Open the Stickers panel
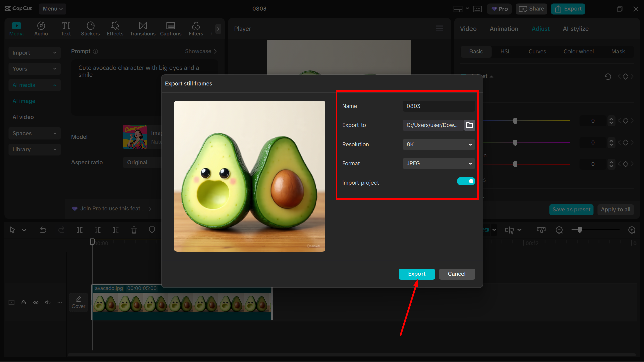 pos(90,29)
